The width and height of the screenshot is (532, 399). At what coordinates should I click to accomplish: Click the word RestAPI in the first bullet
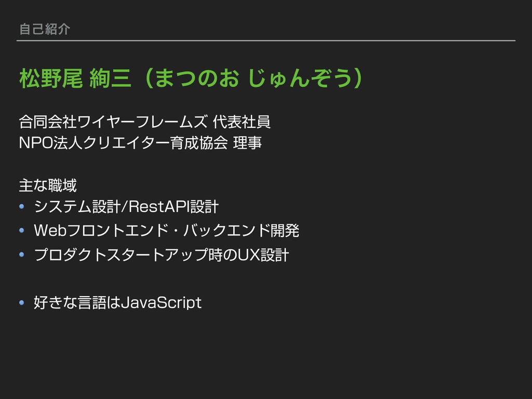click(159, 207)
